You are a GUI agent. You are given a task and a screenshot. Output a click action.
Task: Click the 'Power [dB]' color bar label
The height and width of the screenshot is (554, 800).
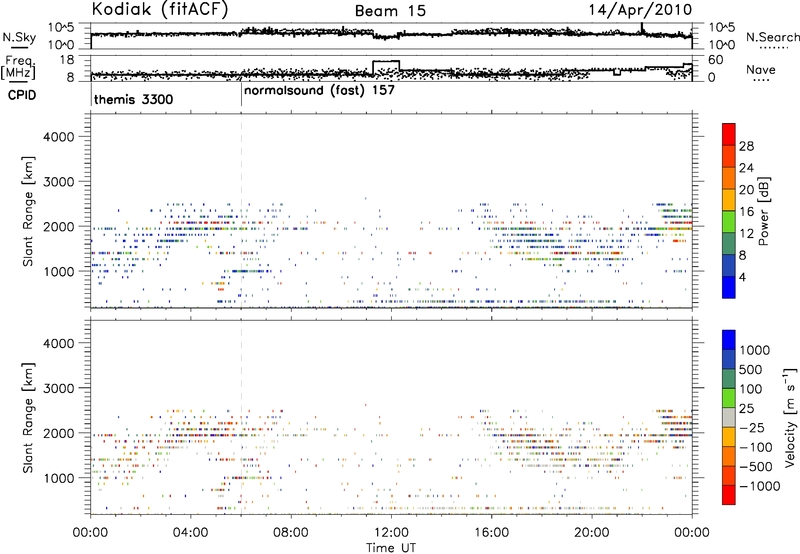(x=764, y=211)
